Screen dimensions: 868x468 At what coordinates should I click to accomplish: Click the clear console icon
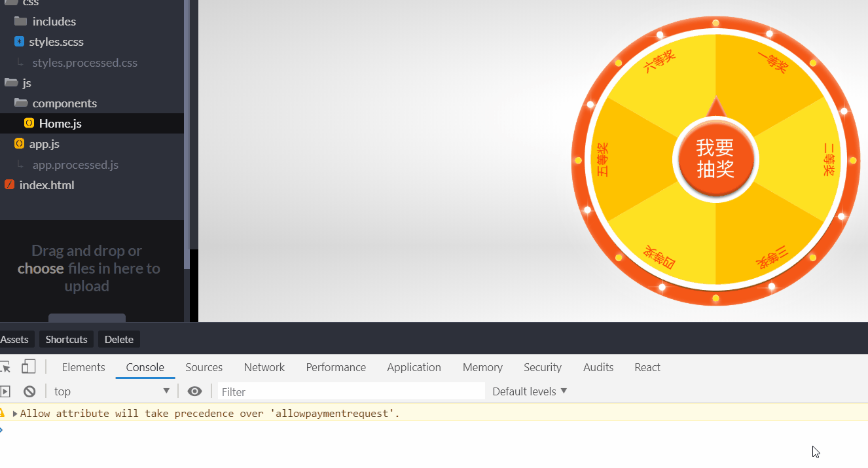click(29, 391)
